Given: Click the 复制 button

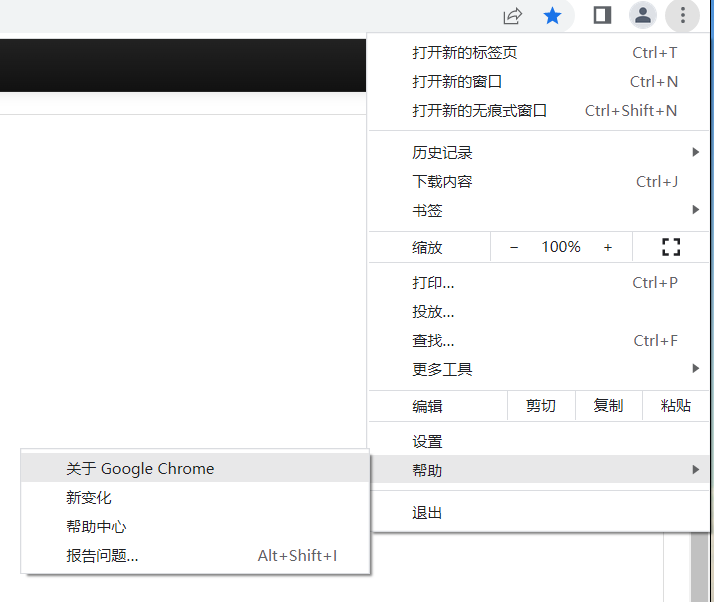Looking at the screenshot, I should pos(608,406).
